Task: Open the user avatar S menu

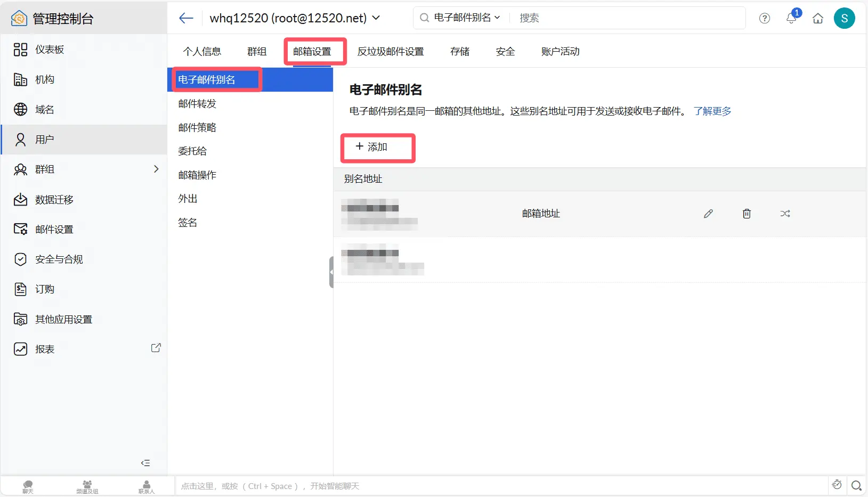Action: 844,18
